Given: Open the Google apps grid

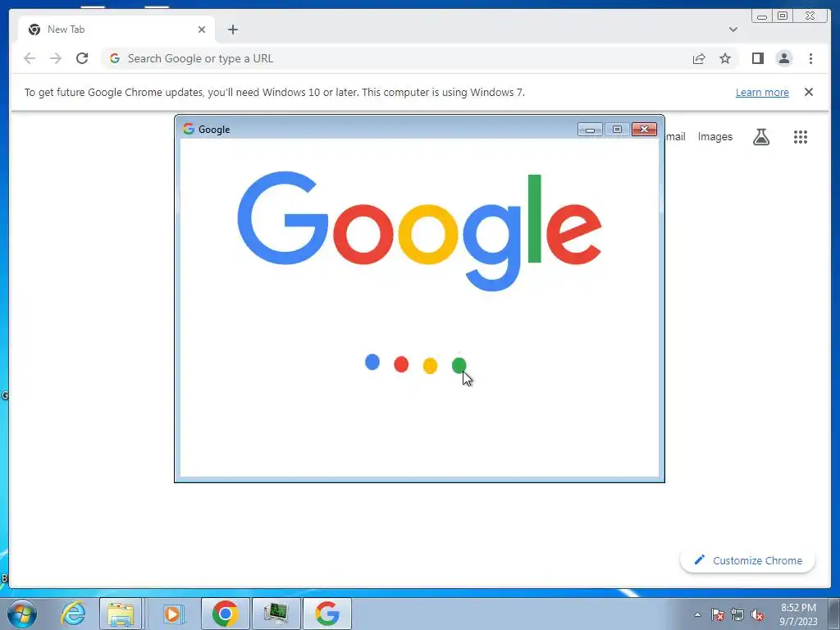Looking at the screenshot, I should click(x=801, y=137).
